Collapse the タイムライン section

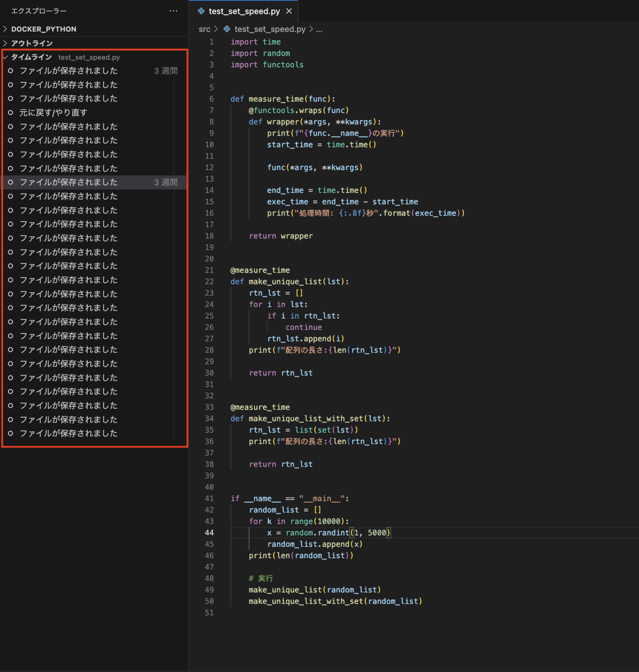(x=5, y=57)
